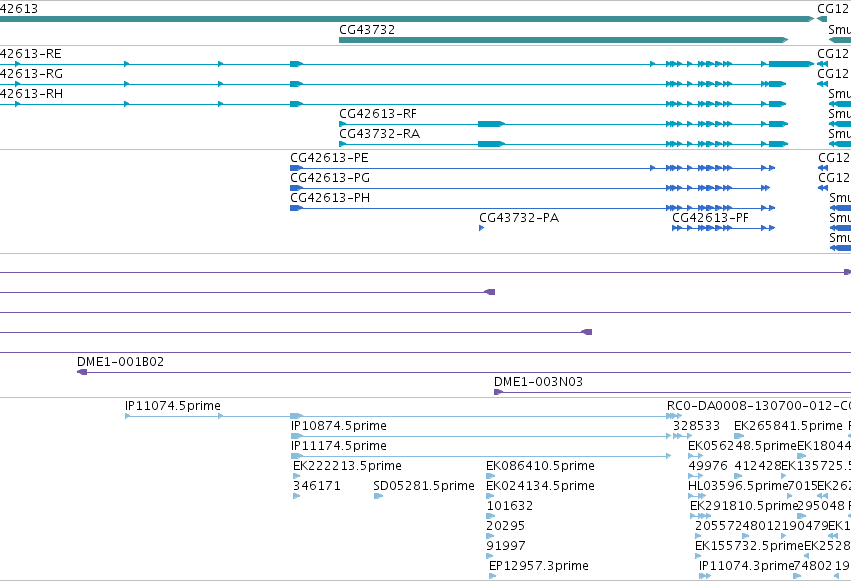Viewport: 851px width, 581px height.
Task: Select the 7015 EST label
Action: [x=802, y=486]
